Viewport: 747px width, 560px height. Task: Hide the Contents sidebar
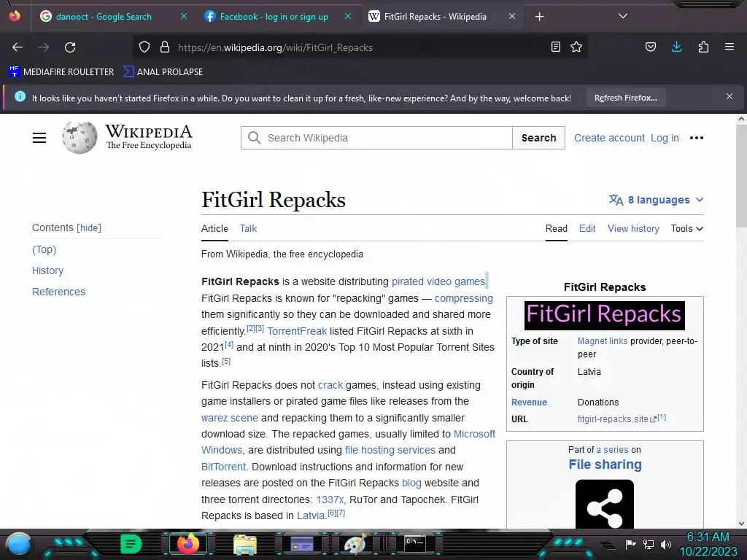click(89, 227)
